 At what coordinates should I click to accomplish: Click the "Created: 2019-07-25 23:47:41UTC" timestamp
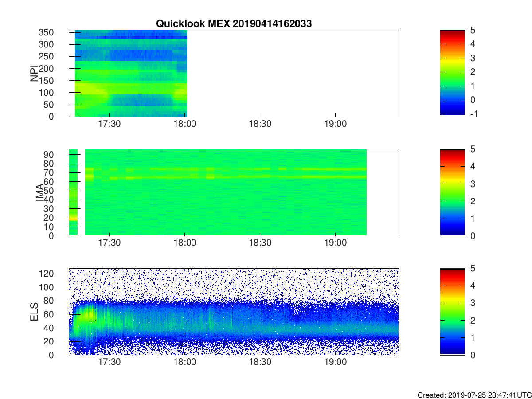(474, 395)
